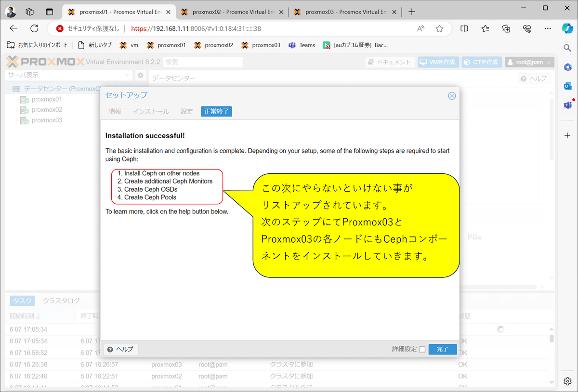Select the proxmox02 node in the tree
The width and height of the screenshot is (578, 392).
(47, 110)
